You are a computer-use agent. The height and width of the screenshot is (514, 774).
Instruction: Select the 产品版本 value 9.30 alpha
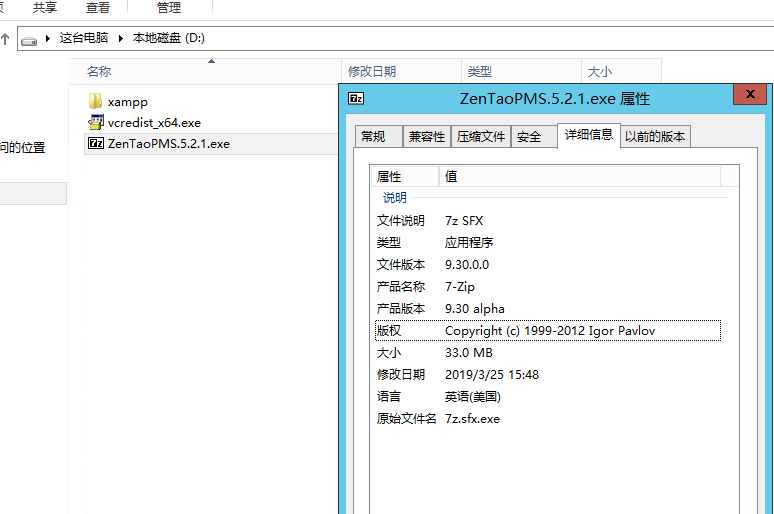[475, 309]
